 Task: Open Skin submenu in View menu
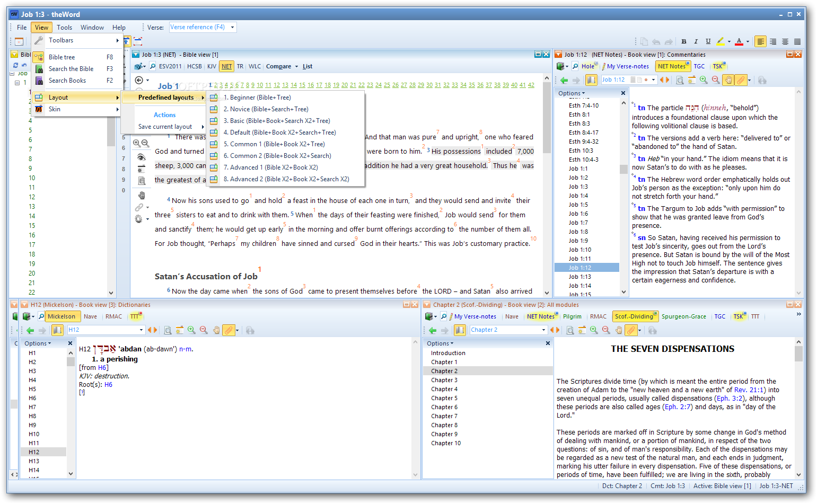click(x=77, y=109)
